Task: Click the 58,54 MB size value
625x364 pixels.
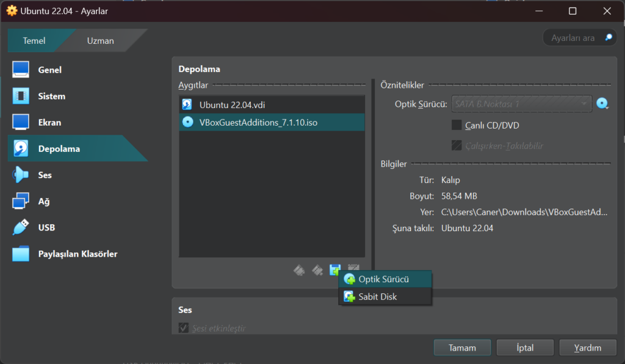Action: tap(459, 196)
